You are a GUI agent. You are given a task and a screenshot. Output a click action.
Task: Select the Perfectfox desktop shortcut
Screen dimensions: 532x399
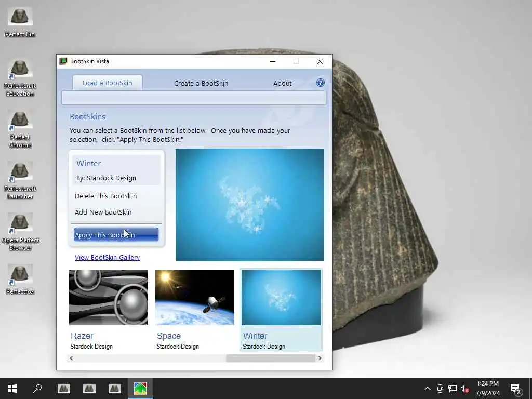pos(20,279)
